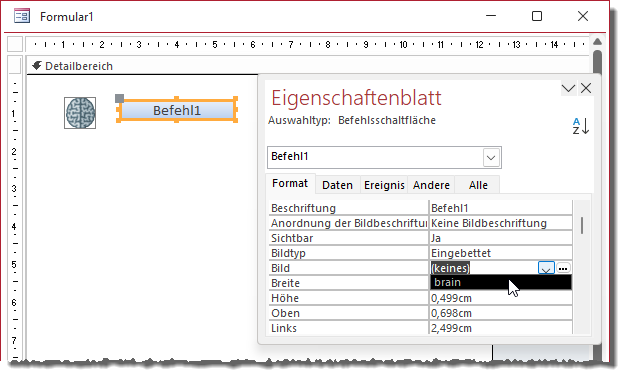This screenshot has width=625, height=380.
Task: Click the (keines) value in Bild field
Action: click(450, 268)
